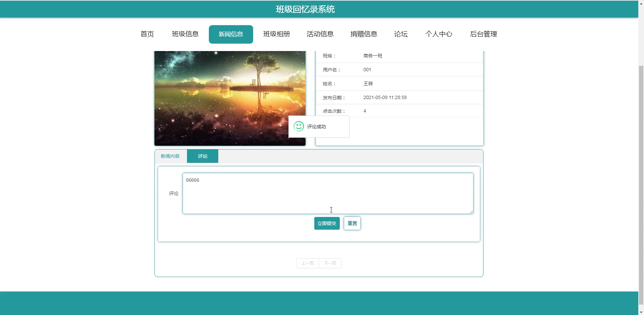Open the 个人中心 page
The image size is (644, 315).
pyautogui.click(x=439, y=34)
